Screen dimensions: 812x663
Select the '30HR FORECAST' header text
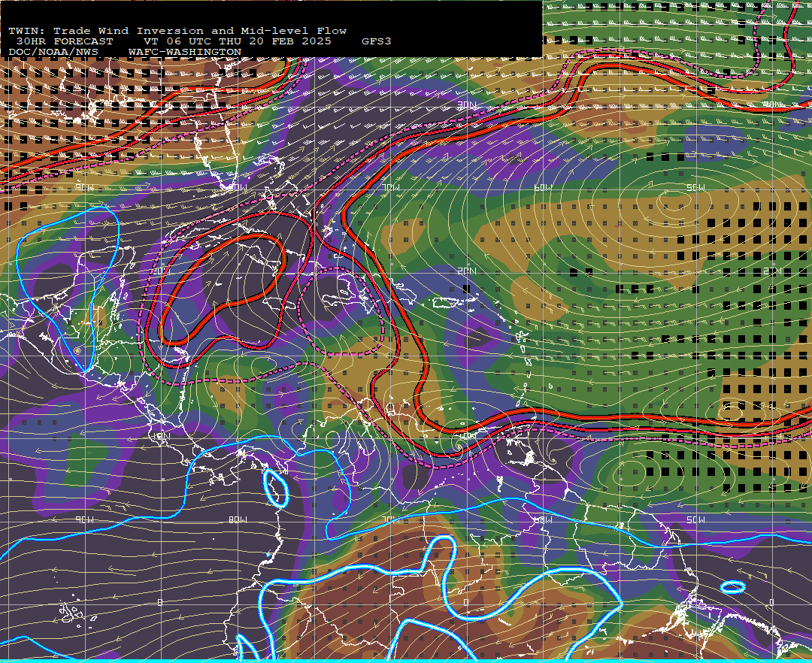point(65,41)
